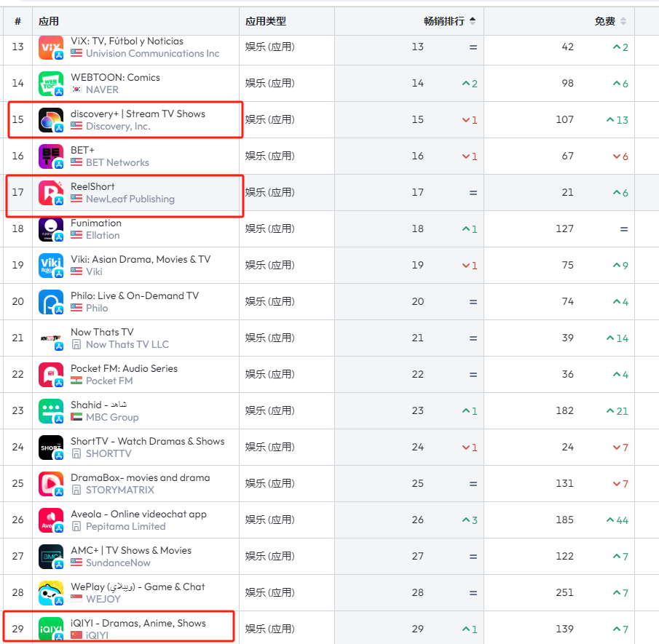
Task: Open SHORTTV publisher link
Action: click(x=108, y=453)
